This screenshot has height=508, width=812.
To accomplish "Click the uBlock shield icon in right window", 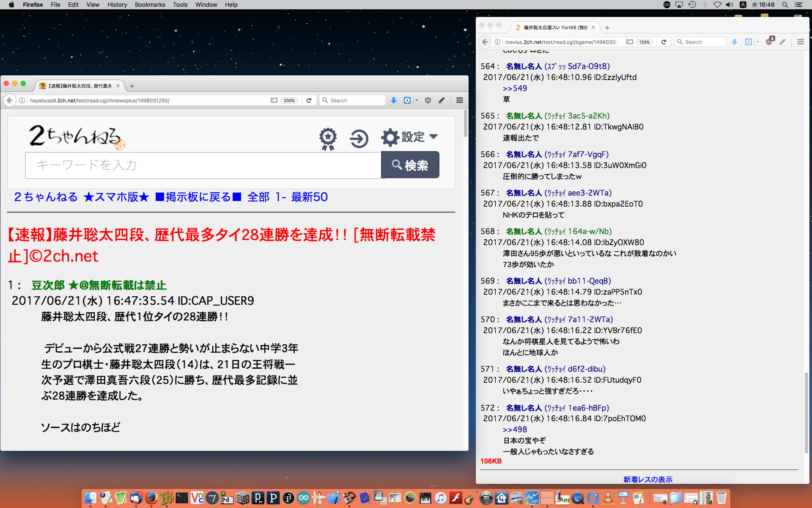I will pos(769,42).
